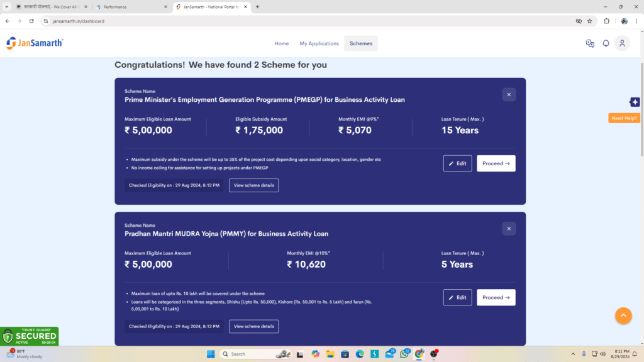644x362 pixels.
Task: Open the Schemes navigation item
Action: [x=361, y=43]
